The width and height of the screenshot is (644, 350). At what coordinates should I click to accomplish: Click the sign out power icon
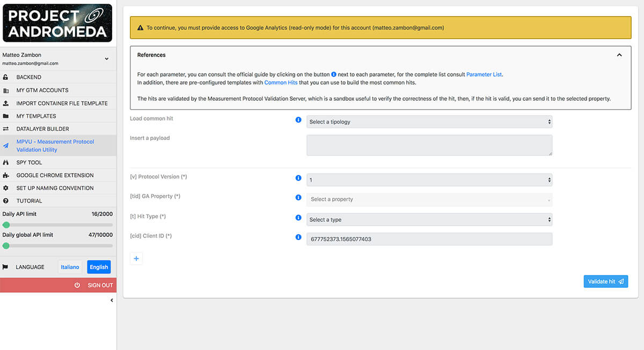pyautogui.click(x=77, y=285)
